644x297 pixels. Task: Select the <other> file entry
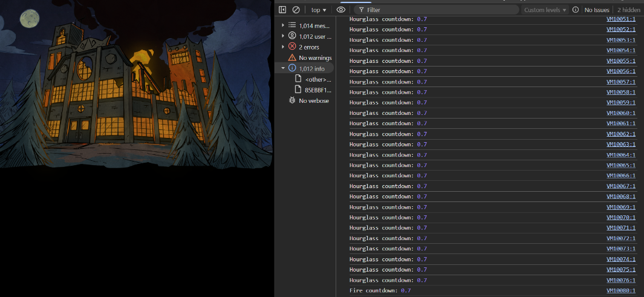(318, 79)
